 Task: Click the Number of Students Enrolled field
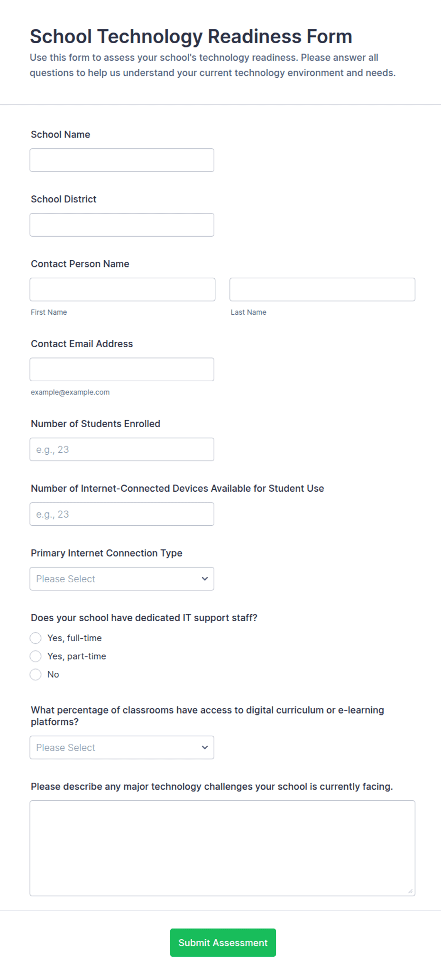click(x=122, y=449)
